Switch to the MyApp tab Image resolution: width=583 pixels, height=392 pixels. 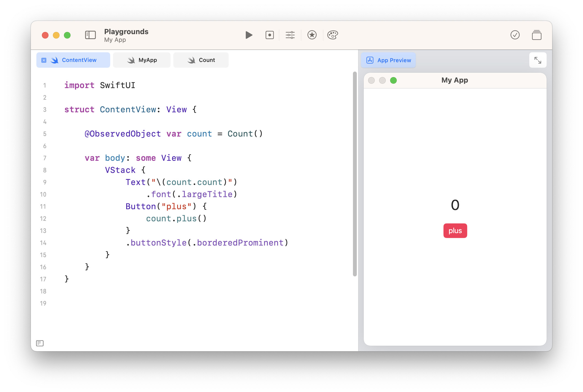pos(142,60)
